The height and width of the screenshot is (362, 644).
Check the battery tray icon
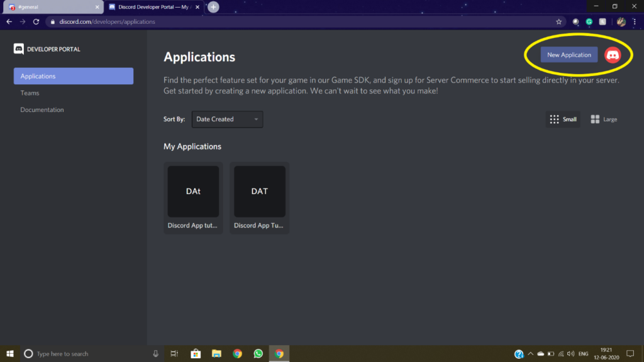pyautogui.click(x=551, y=353)
